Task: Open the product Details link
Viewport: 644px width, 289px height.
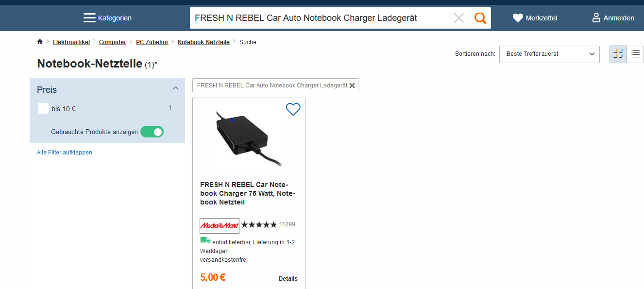Action: click(288, 279)
